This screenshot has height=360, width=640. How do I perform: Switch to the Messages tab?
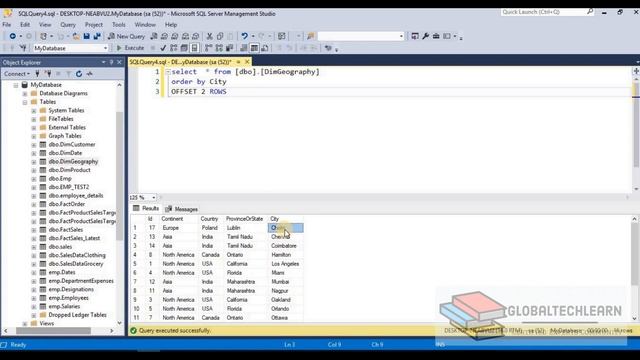(x=182, y=209)
